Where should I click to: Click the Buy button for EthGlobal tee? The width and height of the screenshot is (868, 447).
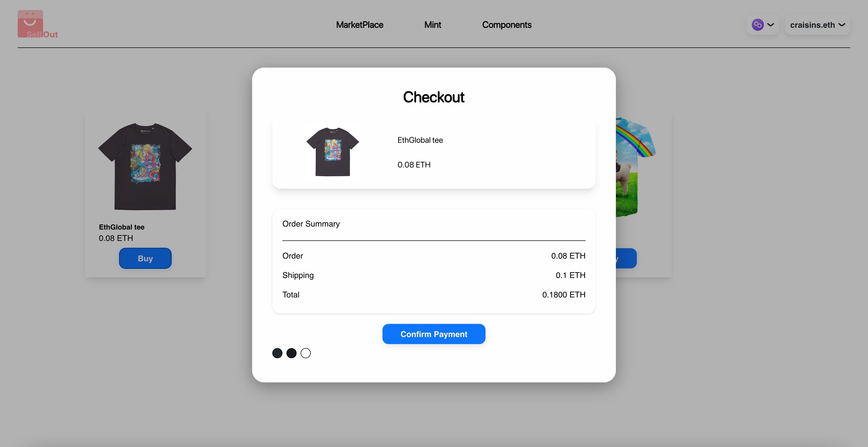pos(145,258)
